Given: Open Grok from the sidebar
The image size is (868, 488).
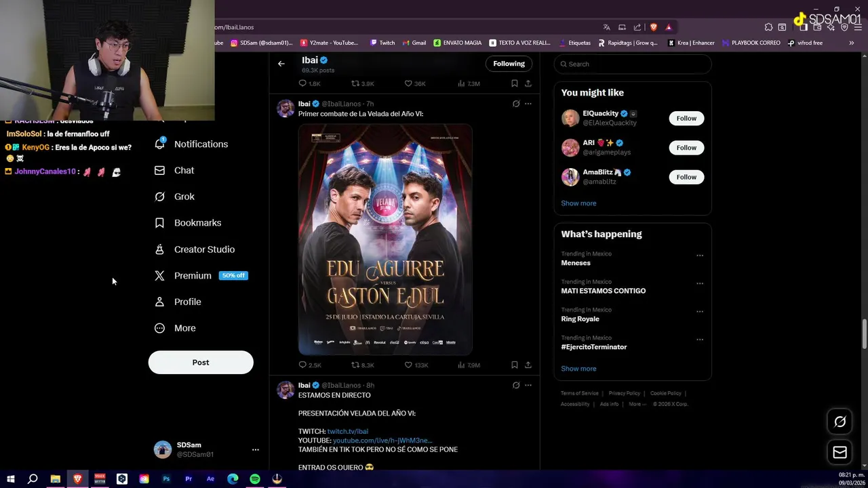Looking at the screenshot, I should [x=174, y=197].
